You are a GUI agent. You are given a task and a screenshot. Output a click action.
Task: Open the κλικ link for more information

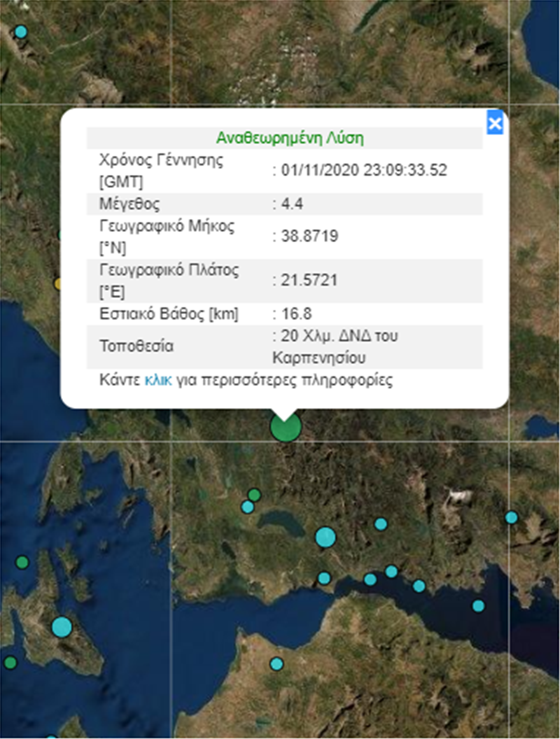click(x=158, y=381)
